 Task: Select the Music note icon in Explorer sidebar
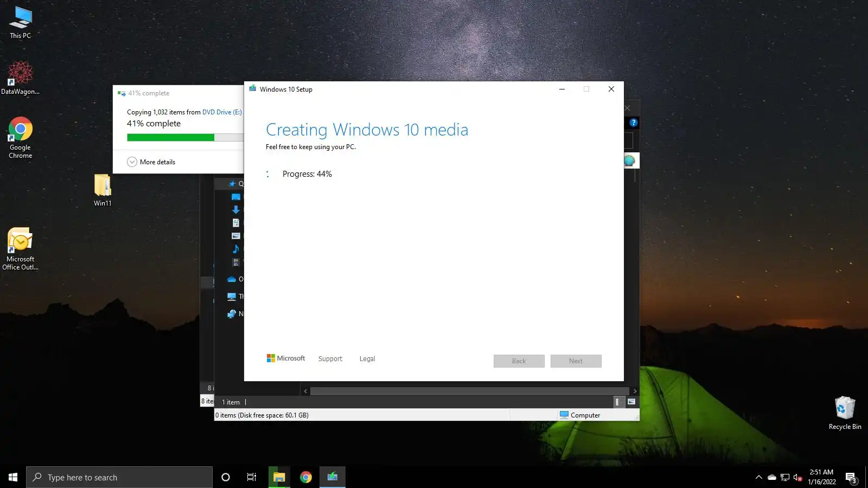click(x=236, y=249)
